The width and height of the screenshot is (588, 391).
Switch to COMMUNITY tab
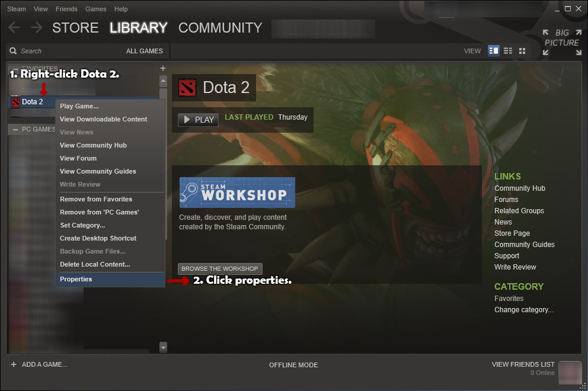tap(220, 28)
